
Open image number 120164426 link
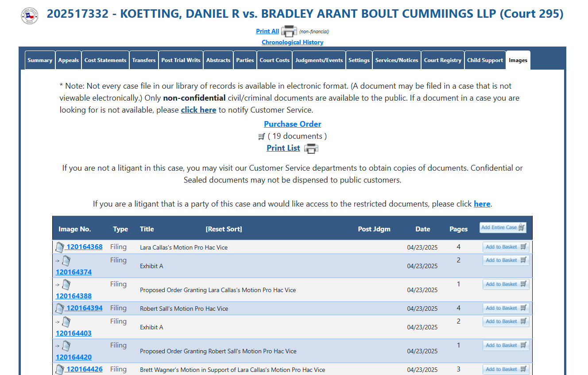(85, 369)
